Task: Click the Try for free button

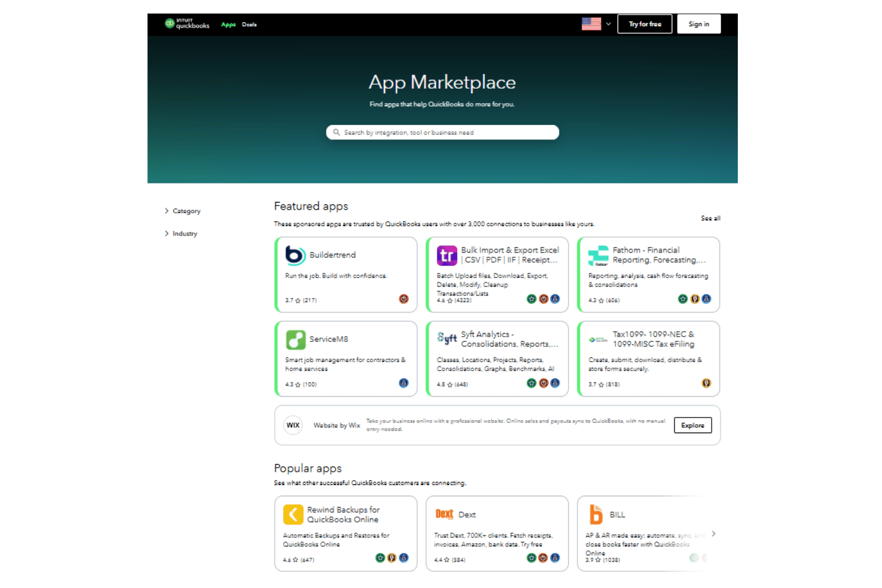Action: [645, 24]
